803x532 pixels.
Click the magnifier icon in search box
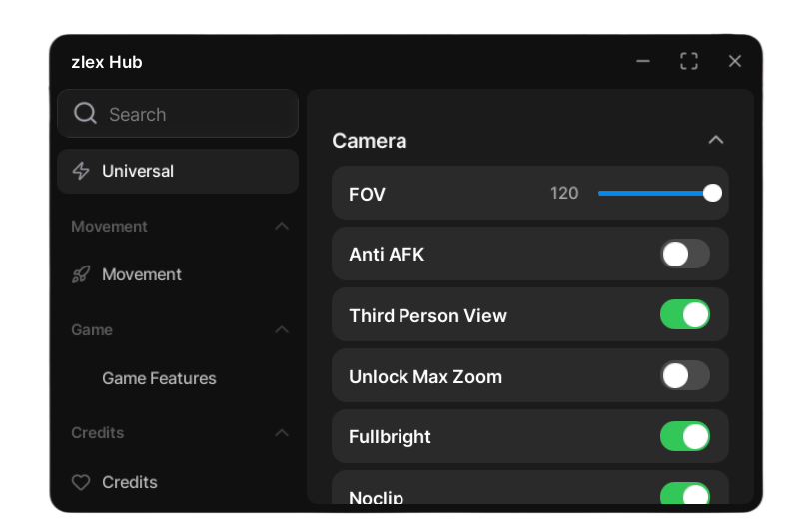[86, 114]
